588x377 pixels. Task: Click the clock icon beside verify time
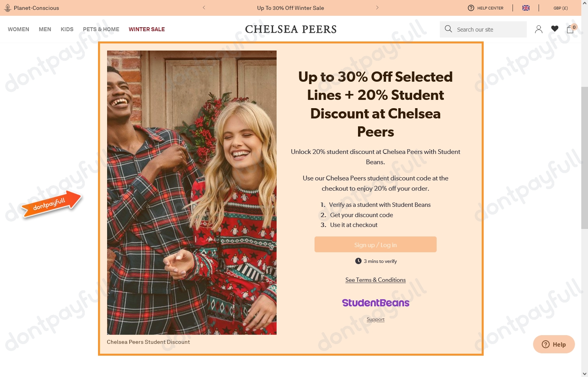(x=358, y=261)
